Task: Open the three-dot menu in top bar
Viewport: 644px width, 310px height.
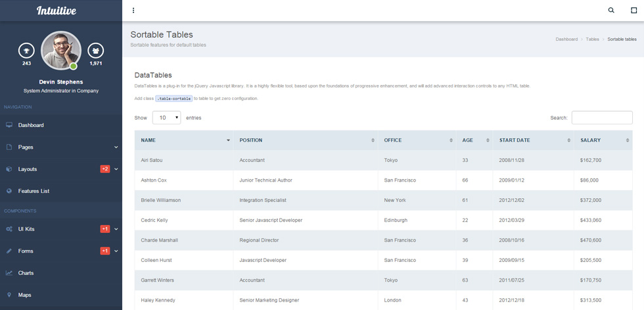Action: 133,11
